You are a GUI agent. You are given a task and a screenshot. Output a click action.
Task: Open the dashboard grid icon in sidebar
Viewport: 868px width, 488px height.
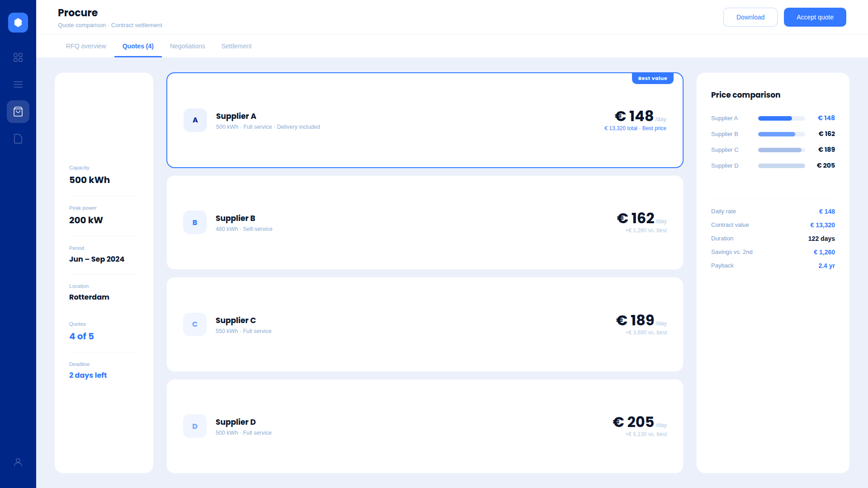18,57
